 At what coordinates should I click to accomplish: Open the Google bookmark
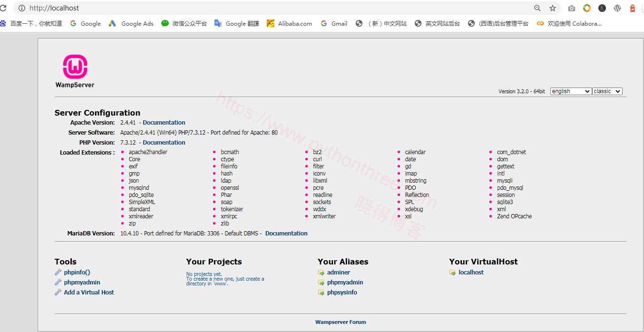[86, 23]
